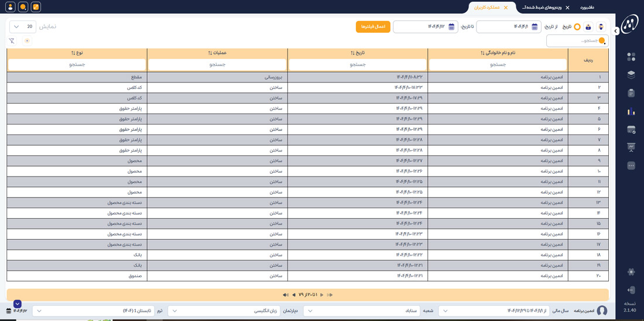Click the user profile icon at top left
Viewport: 644px width, 321px height.
10,7
